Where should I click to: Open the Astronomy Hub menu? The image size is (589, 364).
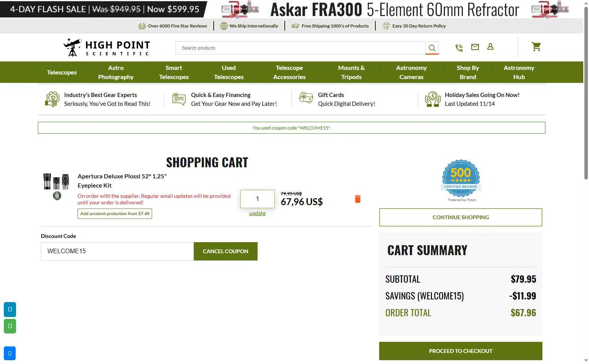tap(519, 72)
